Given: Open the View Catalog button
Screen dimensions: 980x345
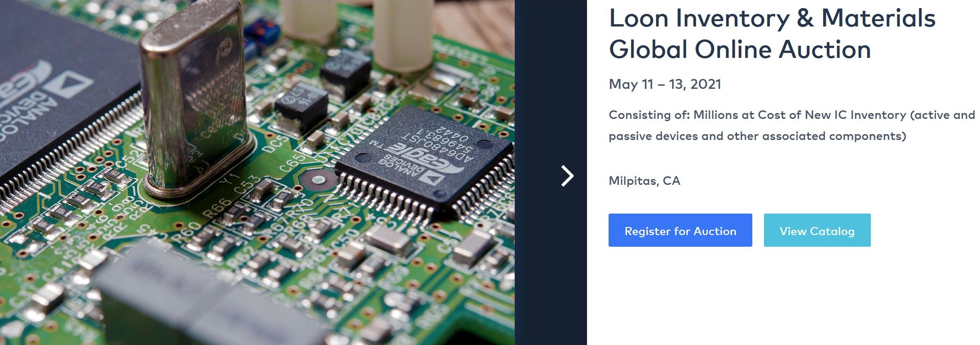Looking at the screenshot, I should click(x=817, y=230).
